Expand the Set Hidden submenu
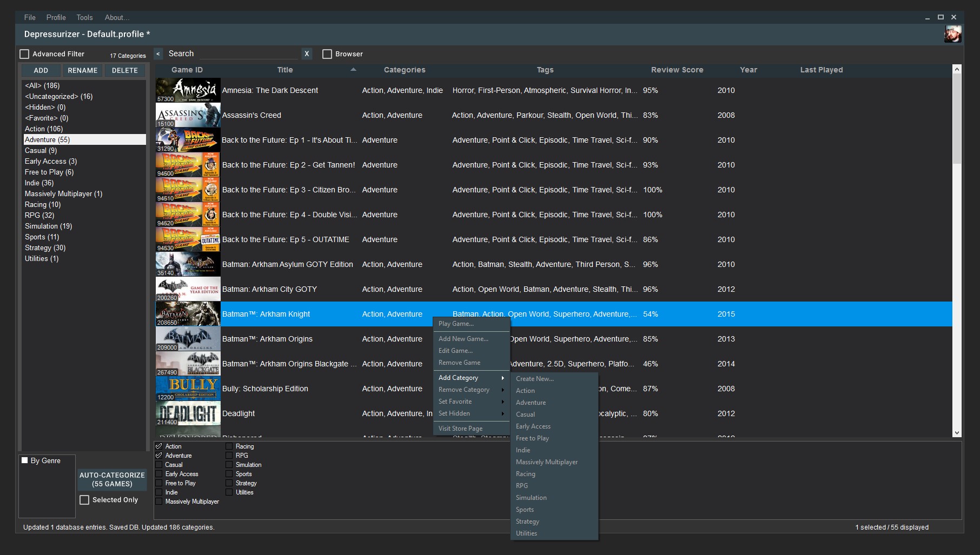The image size is (980, 555). click(x=471, y=413)
